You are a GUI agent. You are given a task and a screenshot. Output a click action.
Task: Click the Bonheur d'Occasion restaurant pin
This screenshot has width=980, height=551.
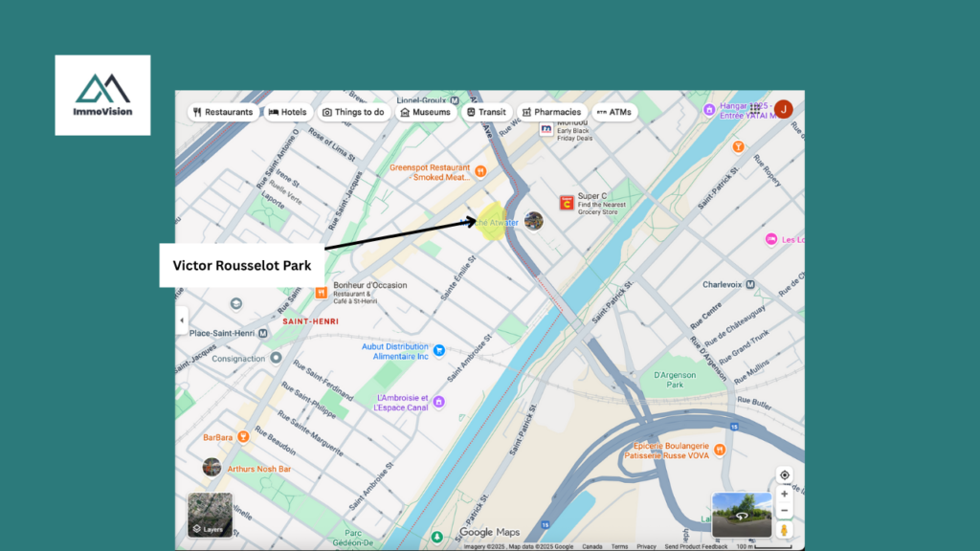320,290
